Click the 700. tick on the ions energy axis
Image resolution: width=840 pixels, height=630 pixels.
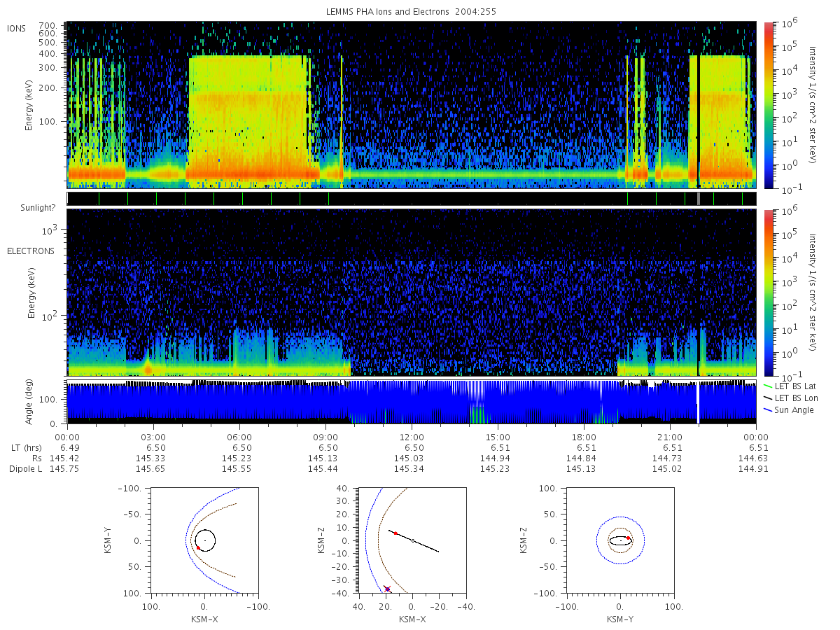(49, 24)
